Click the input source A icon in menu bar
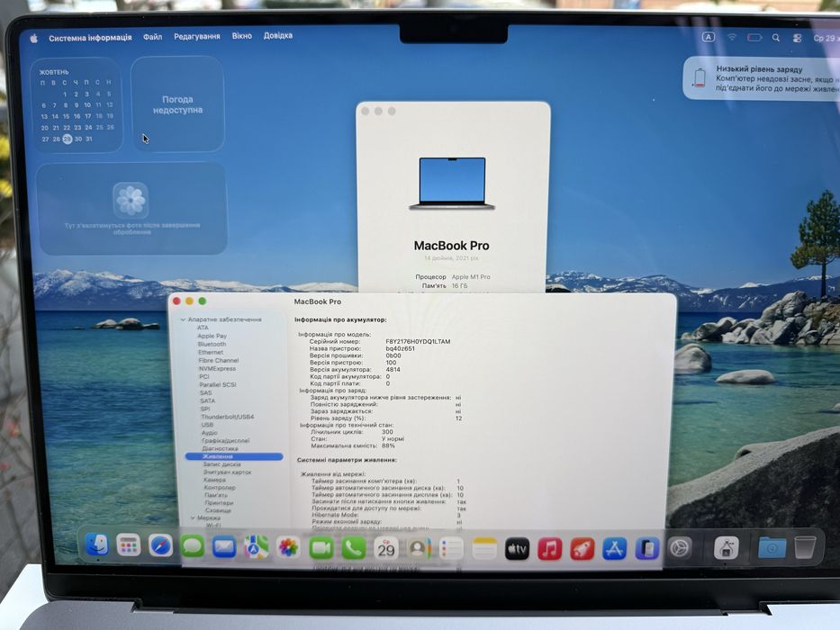This screenshot has width=840, height=630. pyautogui.click(x=709, y=37)
